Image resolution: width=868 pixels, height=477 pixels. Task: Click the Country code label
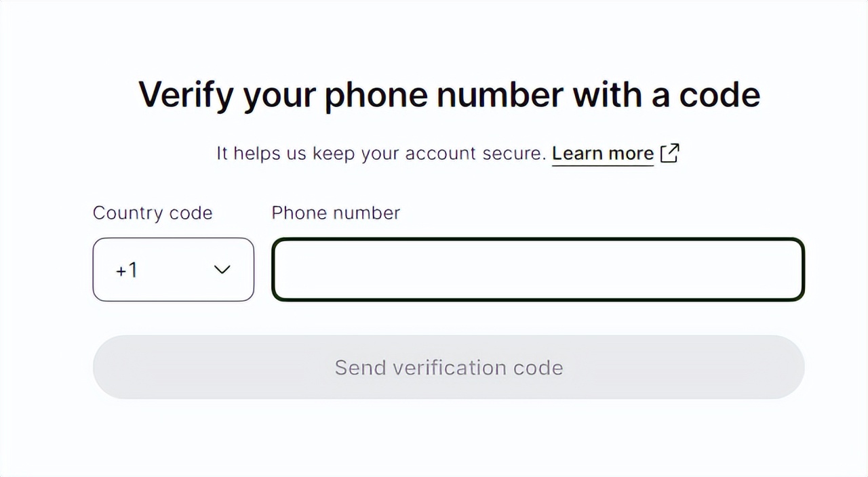pyautogui.click(x=153, y=213)
